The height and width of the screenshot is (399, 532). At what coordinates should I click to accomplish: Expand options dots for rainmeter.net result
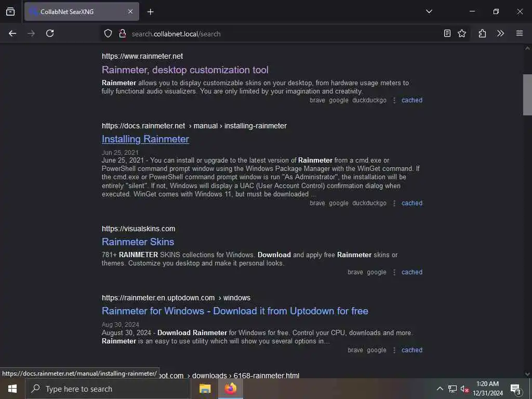[394, 100]
